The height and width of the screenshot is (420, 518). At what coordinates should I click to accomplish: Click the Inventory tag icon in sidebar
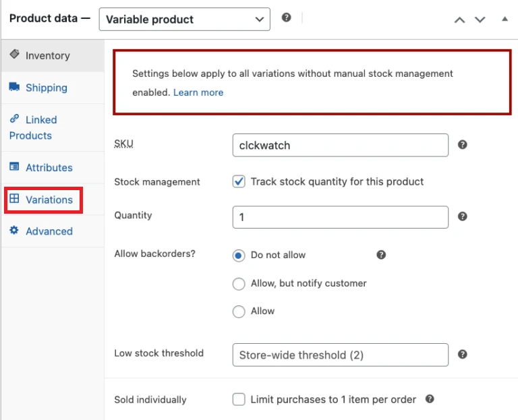(15, 55)
